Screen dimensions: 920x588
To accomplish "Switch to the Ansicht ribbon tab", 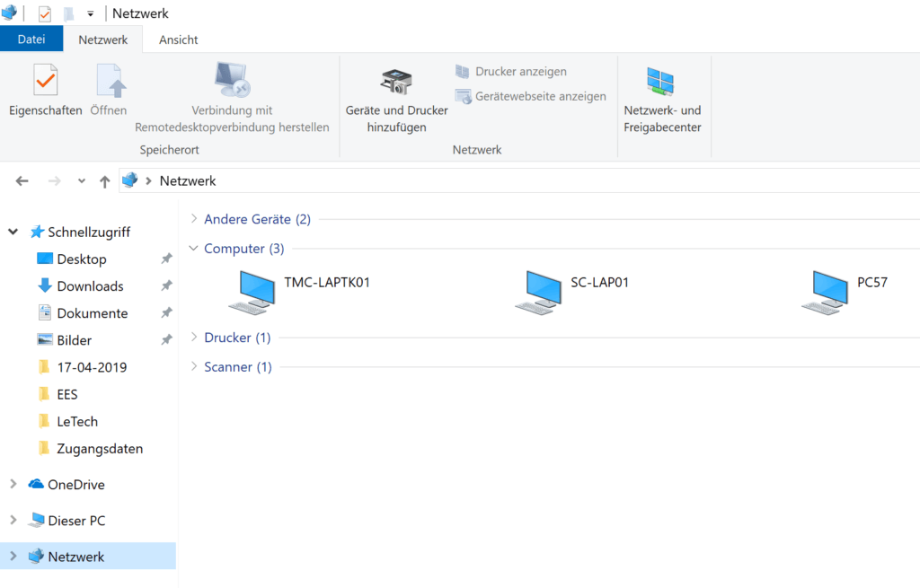I will pos(177,39).
